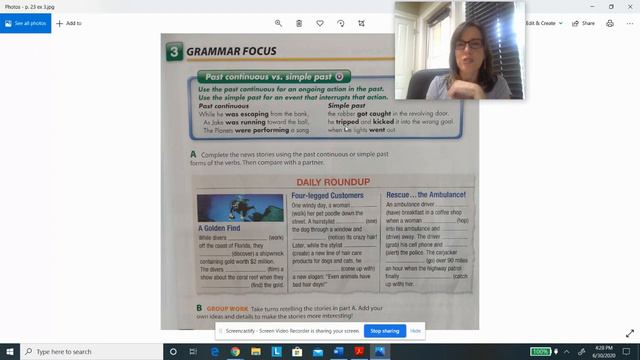This screenshot has width=640, height=360.
Task: Open Microsoft Store from taskbar
Action: [297, 351]
